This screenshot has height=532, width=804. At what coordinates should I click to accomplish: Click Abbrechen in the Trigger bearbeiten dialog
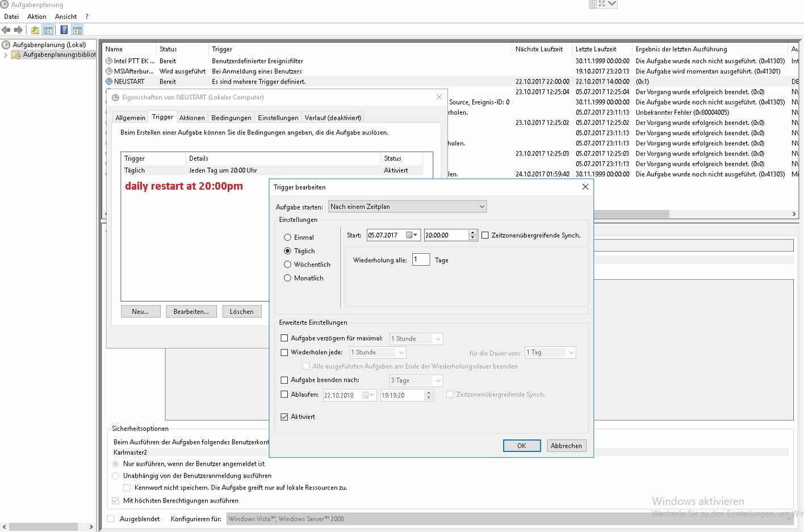[x=566, y=446]
